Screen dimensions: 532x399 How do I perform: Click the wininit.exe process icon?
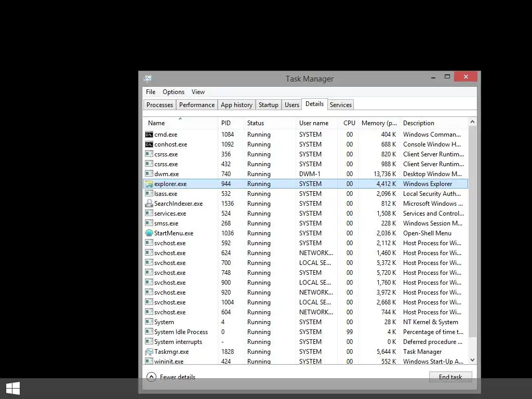coord(149,361)
